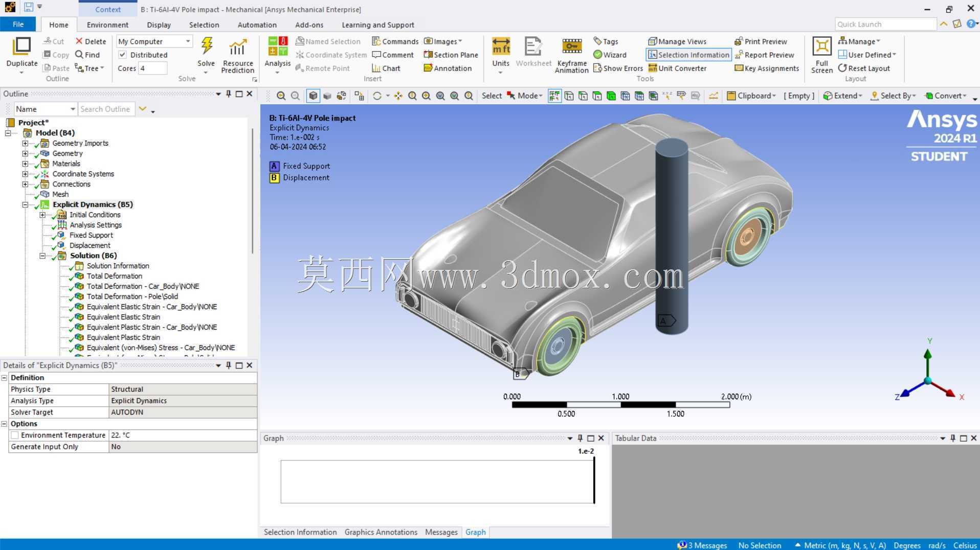980x550 pixels.
Task: Open Keyframe Animation
Action: pos(572,55)
